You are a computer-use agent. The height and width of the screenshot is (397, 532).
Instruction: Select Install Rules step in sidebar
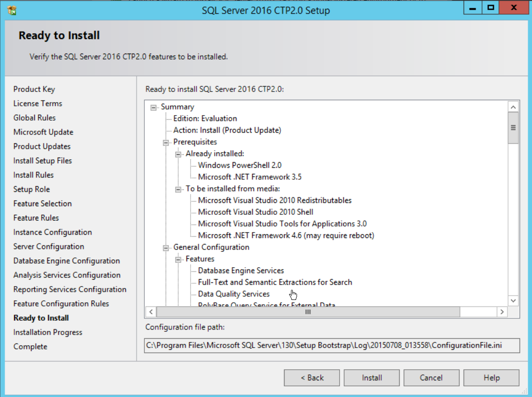tap(34, 175)
